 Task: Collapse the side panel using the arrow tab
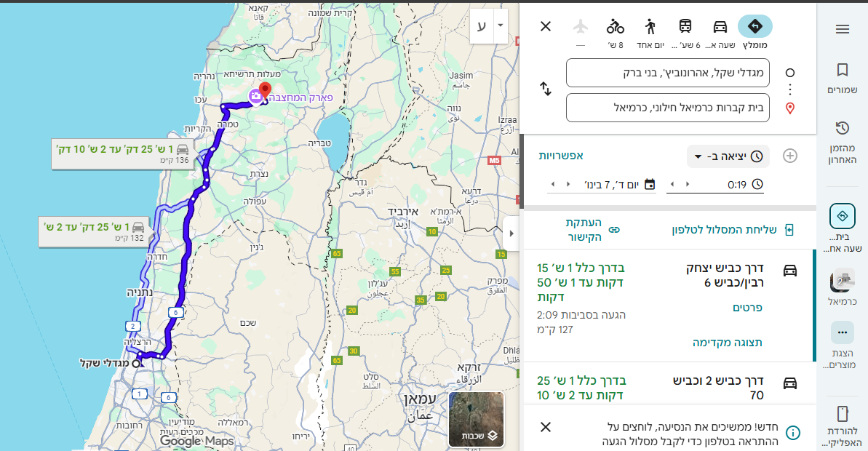pyautogui.click(x=511, y=234)
